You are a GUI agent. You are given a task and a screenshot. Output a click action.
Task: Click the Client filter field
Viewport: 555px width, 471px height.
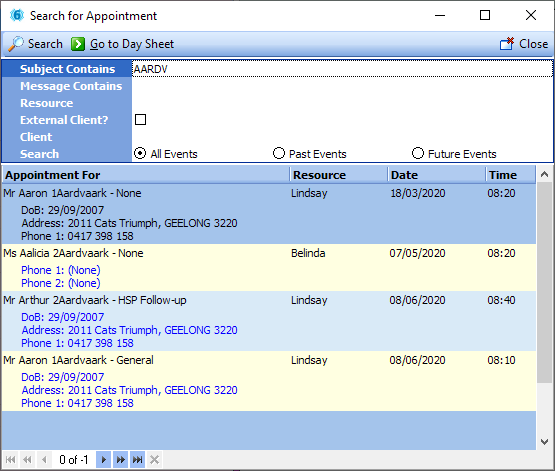[342, 137]
